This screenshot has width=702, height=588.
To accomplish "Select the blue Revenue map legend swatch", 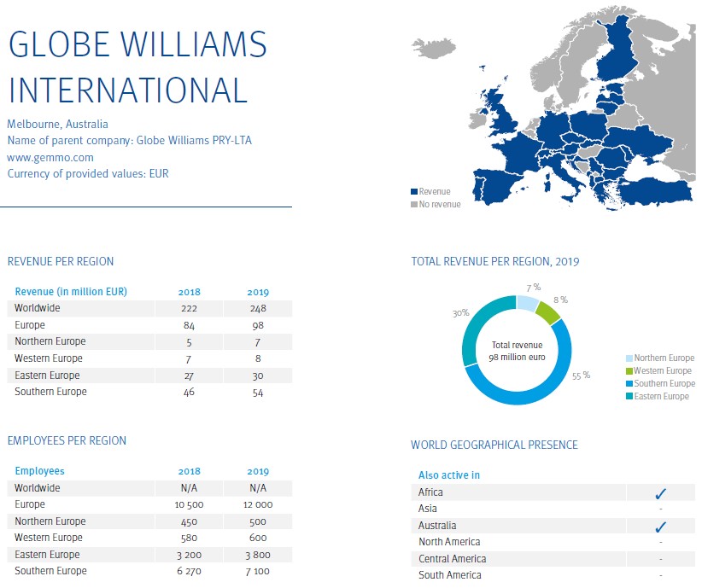I will point(414,192).
